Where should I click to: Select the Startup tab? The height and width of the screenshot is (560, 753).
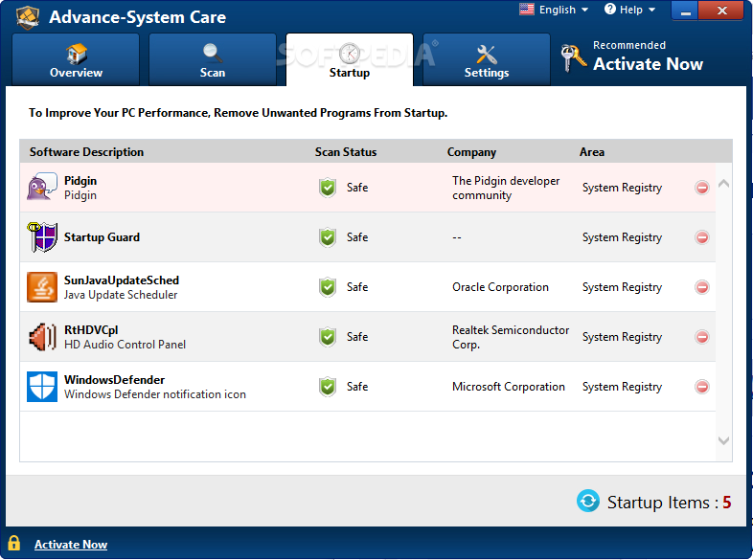pos(349,59)
